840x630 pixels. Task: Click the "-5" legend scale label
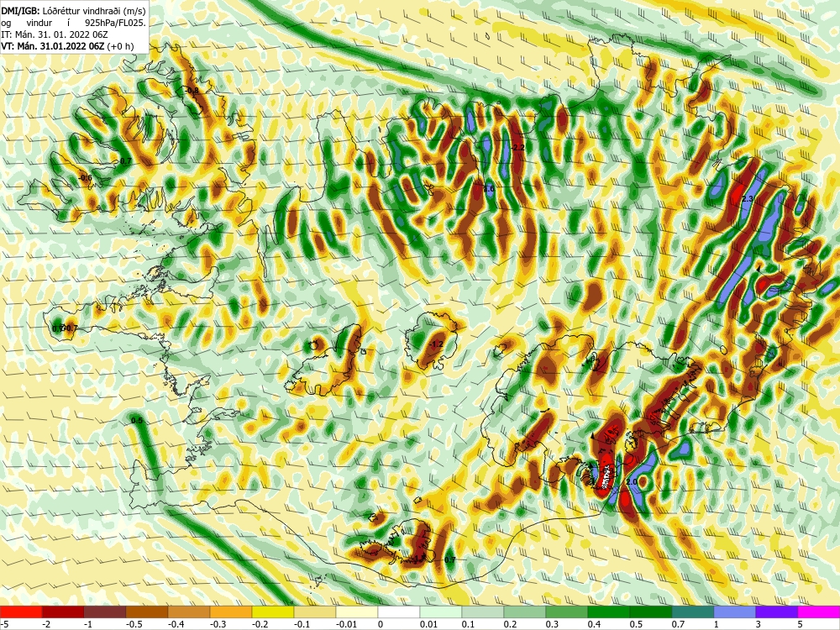(x=5, y=624)
